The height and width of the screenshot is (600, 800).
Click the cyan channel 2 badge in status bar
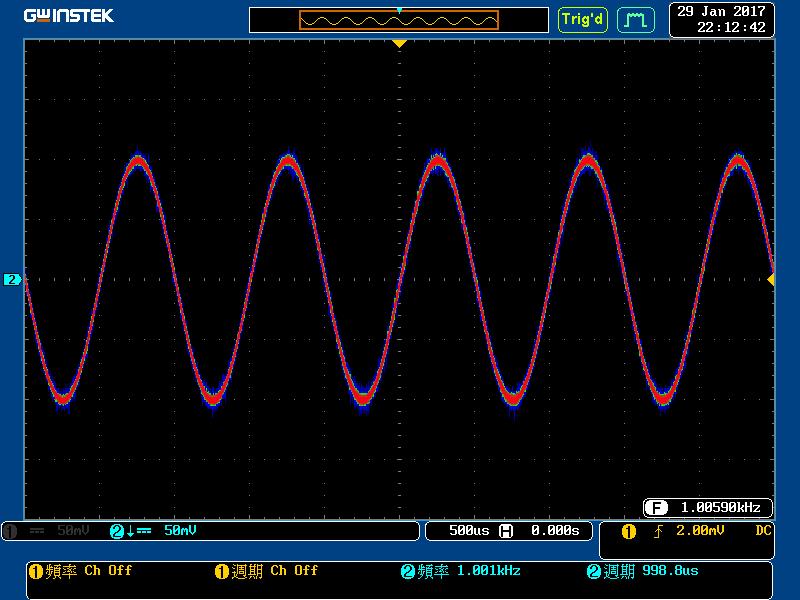[x=117, y=531]
